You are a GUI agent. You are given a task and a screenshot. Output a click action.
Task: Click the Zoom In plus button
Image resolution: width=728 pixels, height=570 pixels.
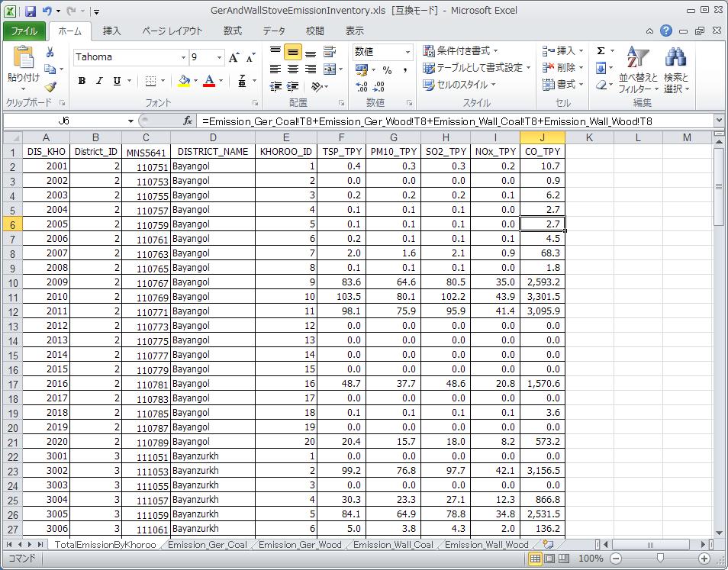pyautogui.click(x=704, y=559)
